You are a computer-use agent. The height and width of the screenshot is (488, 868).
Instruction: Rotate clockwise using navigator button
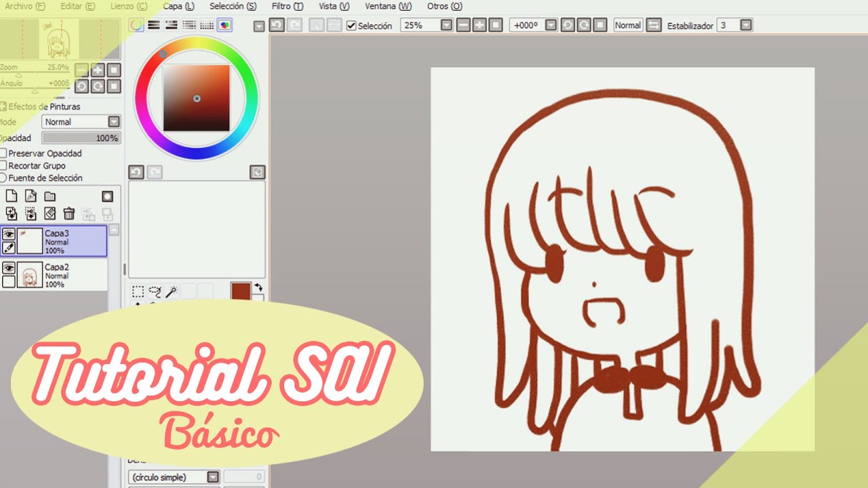coord(98,86)
